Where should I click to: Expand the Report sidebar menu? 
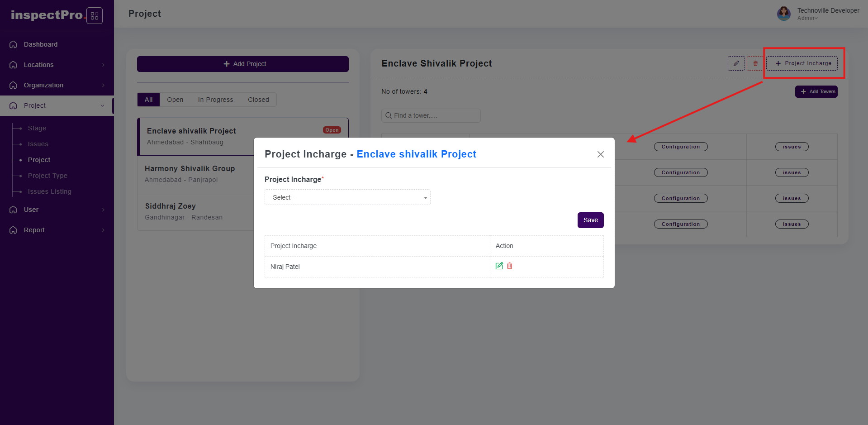pyautogui.click(x=34, y=230)
